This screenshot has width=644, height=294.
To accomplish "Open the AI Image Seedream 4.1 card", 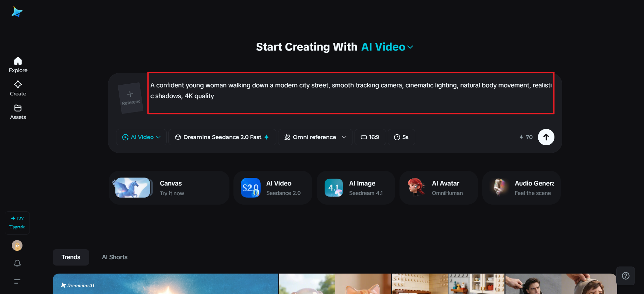I will (x=356, y=188).
